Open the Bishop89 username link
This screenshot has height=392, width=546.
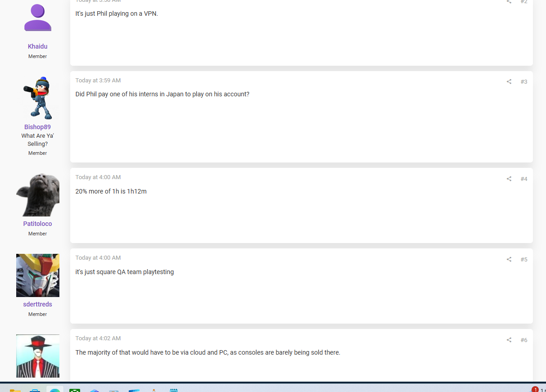click(x=37, y=127)
